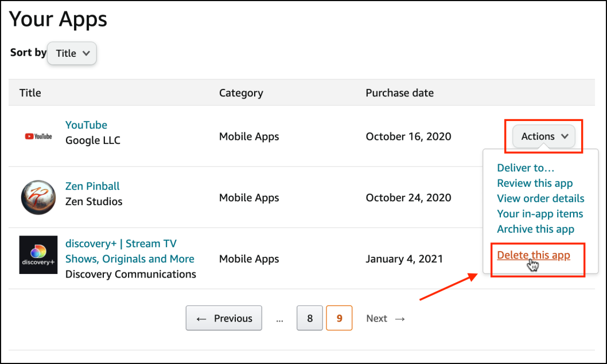Click the discovery+ app icon
Screen dimensions: 607x364
(38, 255)
